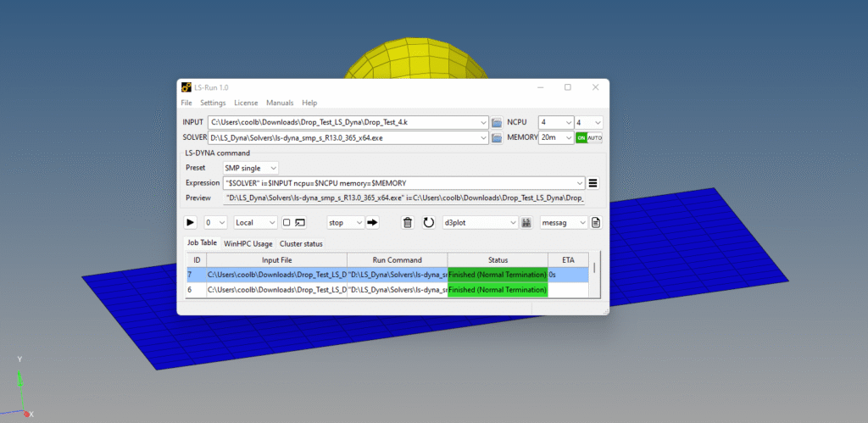This screenshot has width=868, height=423.
Task: Open the messag file with document icon
Action: coord(596,222)
